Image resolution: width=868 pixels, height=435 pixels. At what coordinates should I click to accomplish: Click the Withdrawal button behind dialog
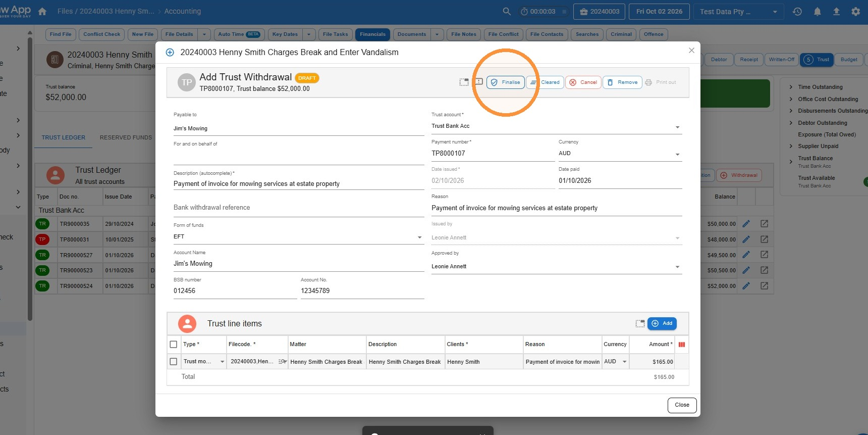(739, 175)
